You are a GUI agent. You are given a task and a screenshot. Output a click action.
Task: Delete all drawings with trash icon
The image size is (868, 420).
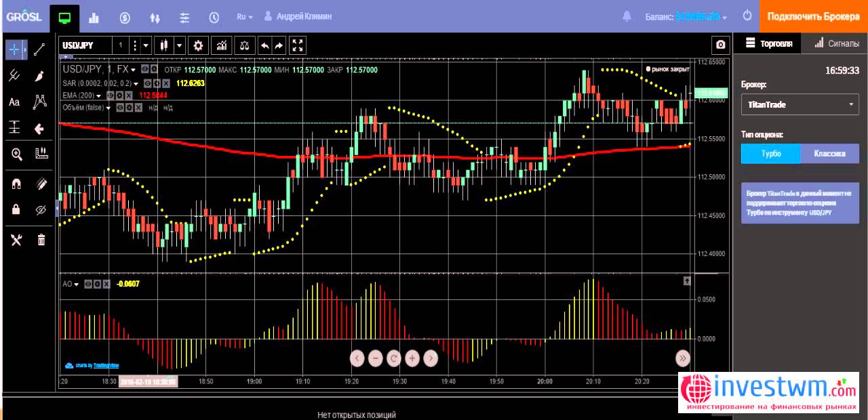tap(41, 239)
